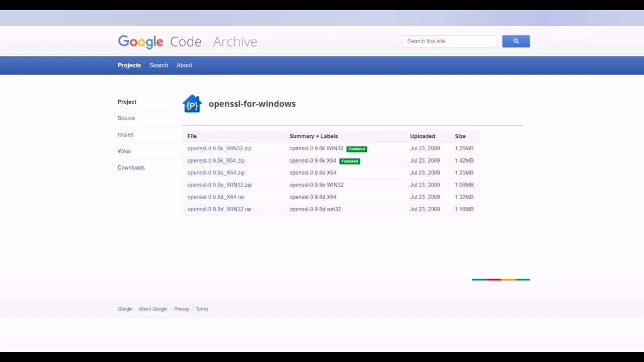Click the openssl-for-windows project house icon
Screen dimensions: 644x362
pos(192,104)
